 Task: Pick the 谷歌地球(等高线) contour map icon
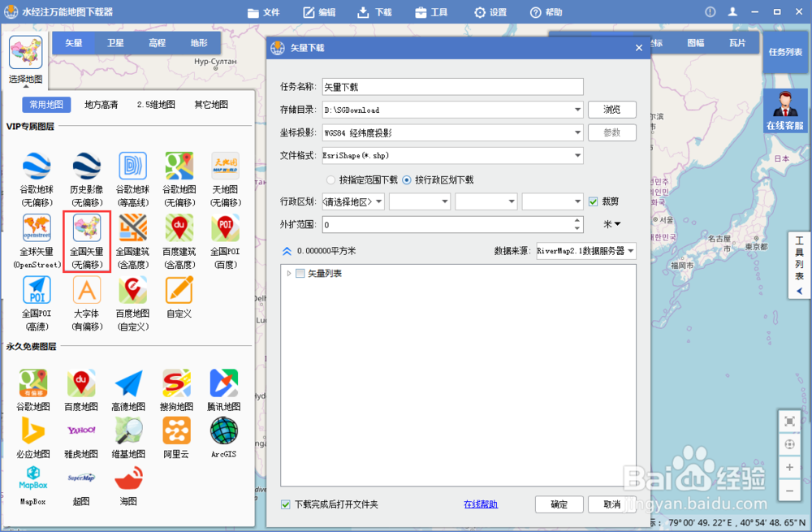132,166
